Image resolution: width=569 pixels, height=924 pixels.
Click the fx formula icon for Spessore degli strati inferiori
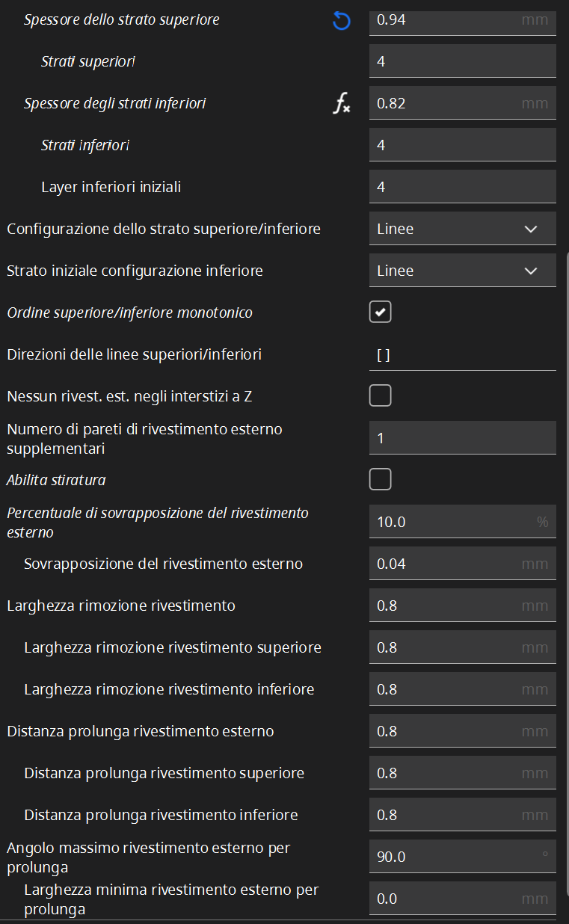341,104
